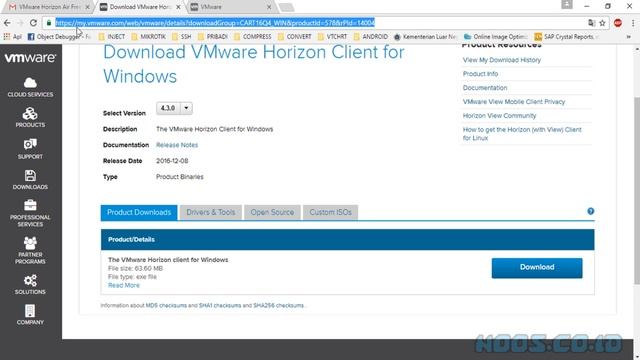Screen dimensions: 640x360
Task: Open MD5 checksums link
Action: pyautogui.click(x=166, y=305)
